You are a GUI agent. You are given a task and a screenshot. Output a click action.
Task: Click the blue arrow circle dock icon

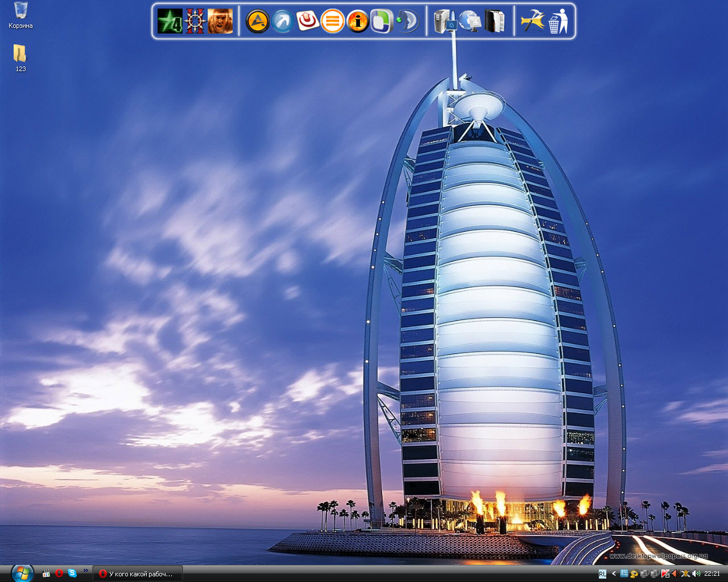pos(282,22)
